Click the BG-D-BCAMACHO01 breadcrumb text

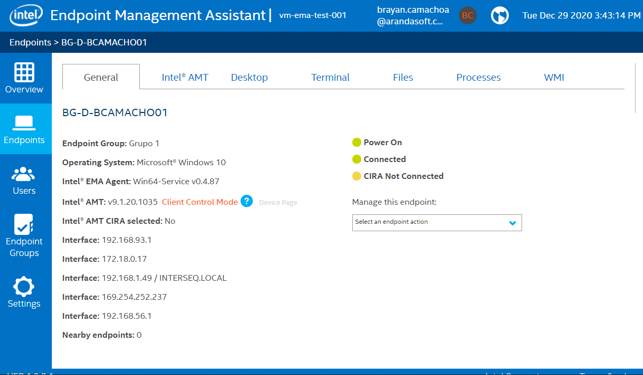104,42
